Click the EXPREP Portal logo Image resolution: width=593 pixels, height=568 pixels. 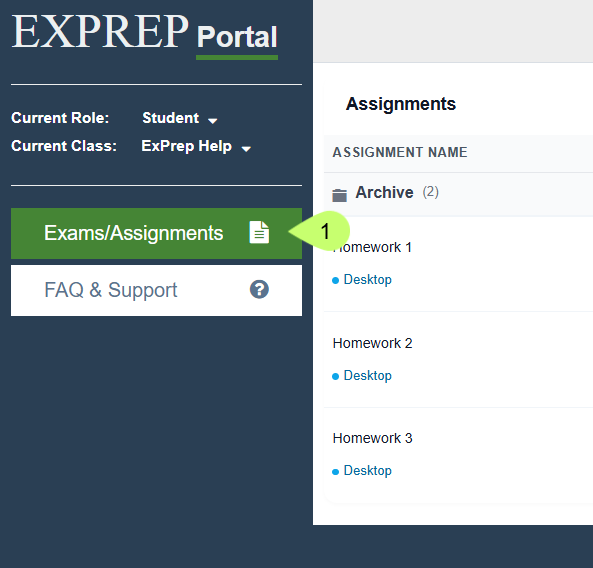click(x=145, y=35)
